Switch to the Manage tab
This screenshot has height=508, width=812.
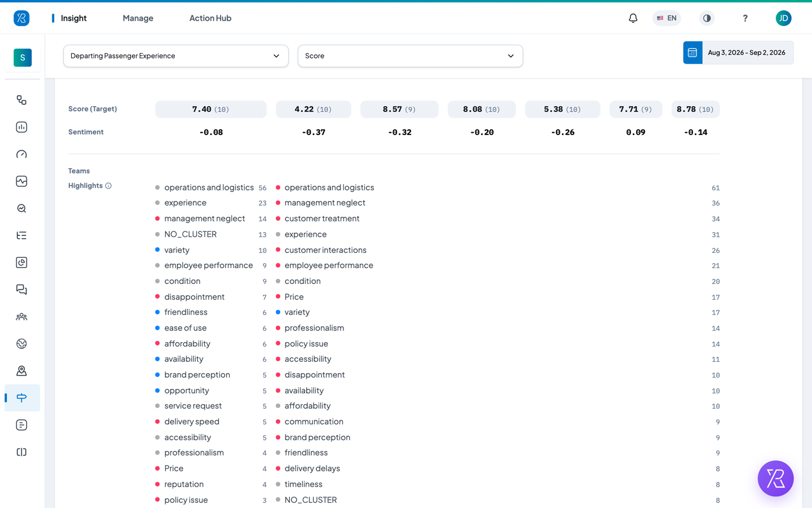tap(138, 18)
